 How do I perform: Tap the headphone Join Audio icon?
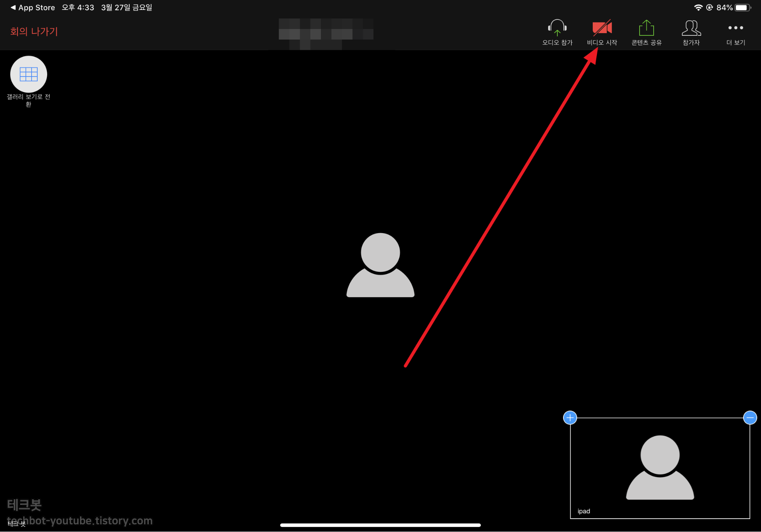557,28
